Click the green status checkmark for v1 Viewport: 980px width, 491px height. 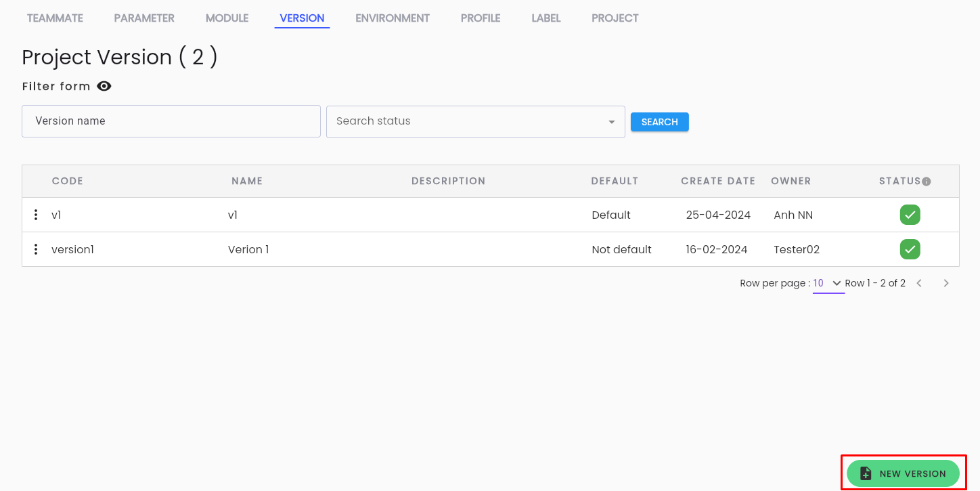coord(910,215)
